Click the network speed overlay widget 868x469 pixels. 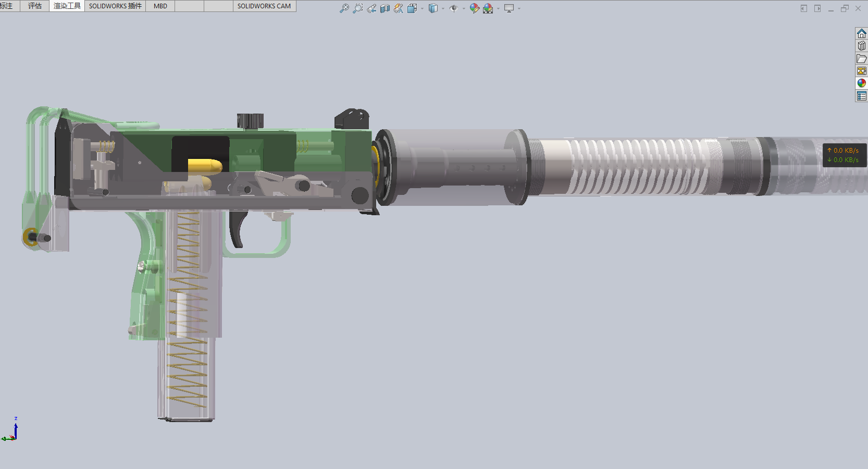pyautogui.click(x=845, y=155)
